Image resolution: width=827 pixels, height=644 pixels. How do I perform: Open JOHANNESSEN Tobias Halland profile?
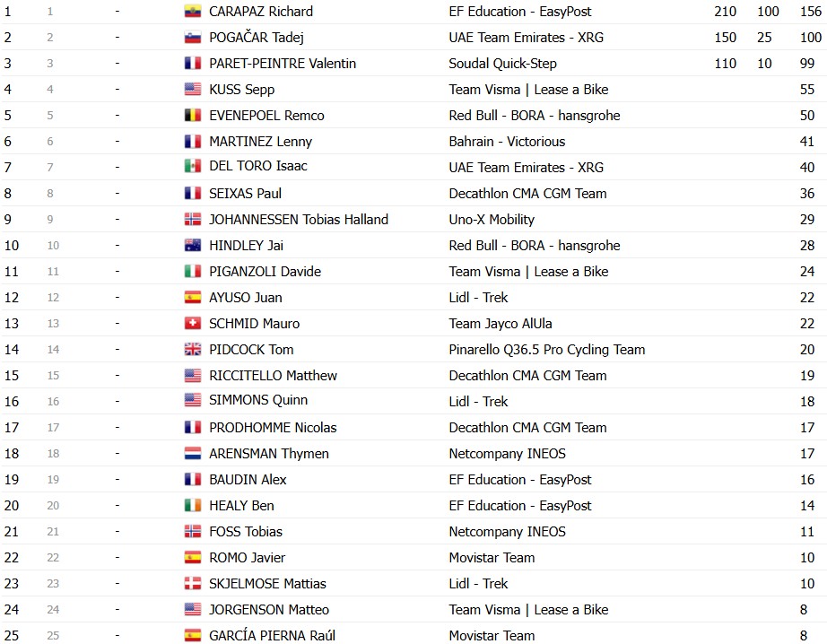pos(299,220)
